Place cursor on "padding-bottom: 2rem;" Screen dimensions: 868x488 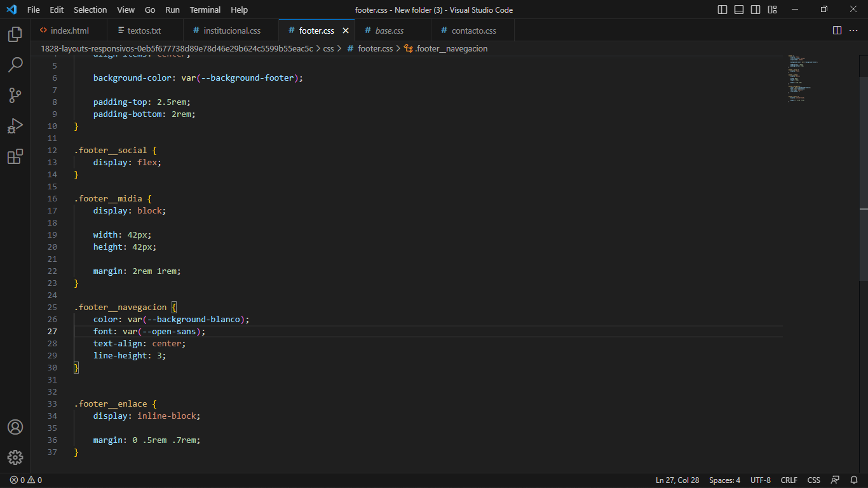click(144, 114)
